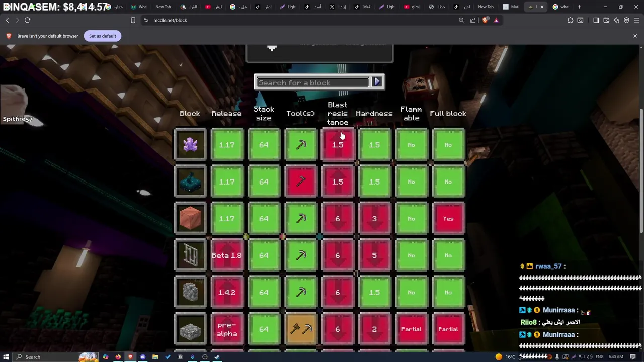The image size is (644, 362).
Task: Open the Brave Rewards triangle icon
Action: click(496, 20)
